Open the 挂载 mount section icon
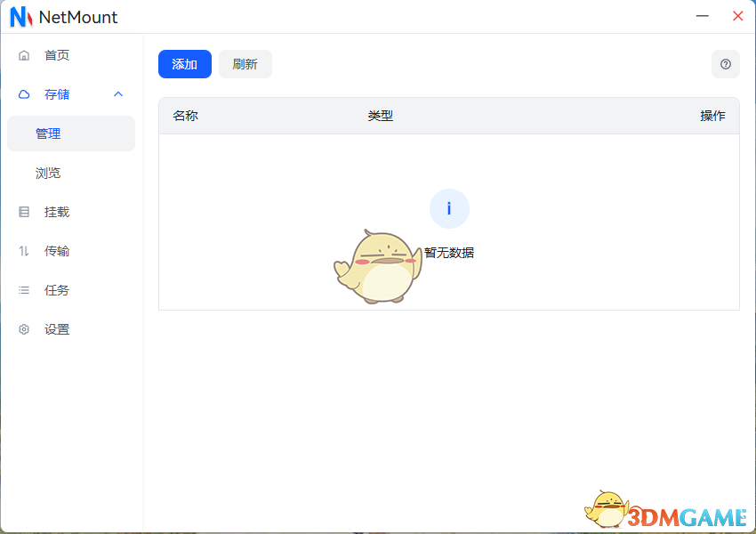Viewport: 756px width, 534px height. point(23,212)
